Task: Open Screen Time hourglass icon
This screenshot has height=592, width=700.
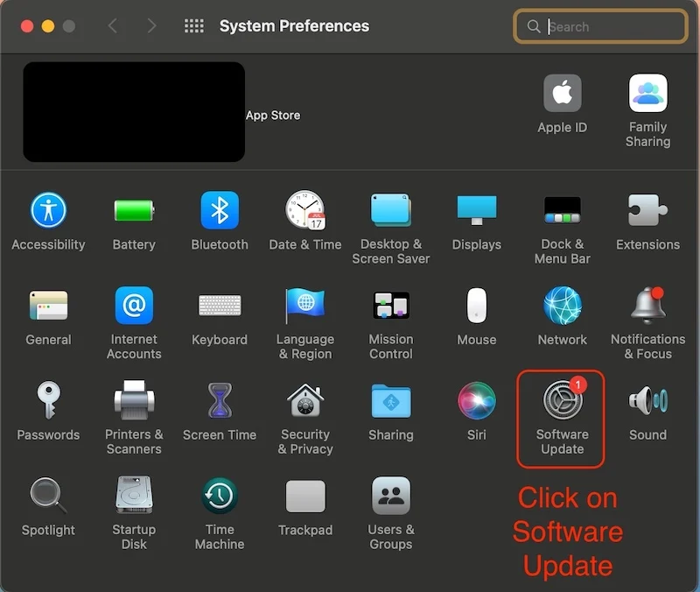Action: 220,400
